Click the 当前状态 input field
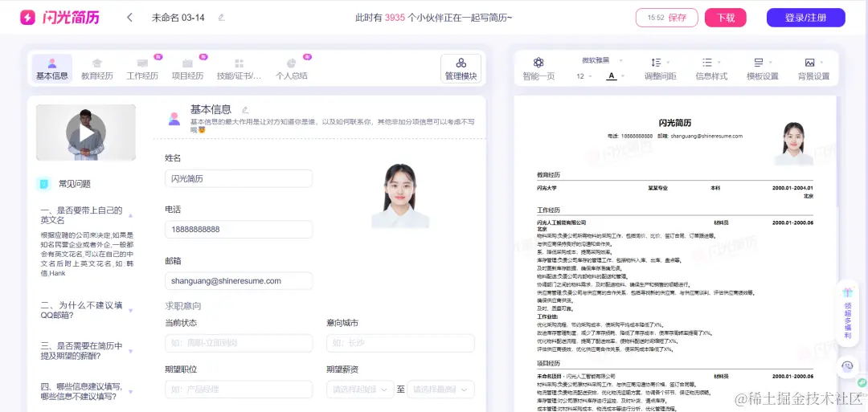The image size is (868, 412). coord(239,343)
